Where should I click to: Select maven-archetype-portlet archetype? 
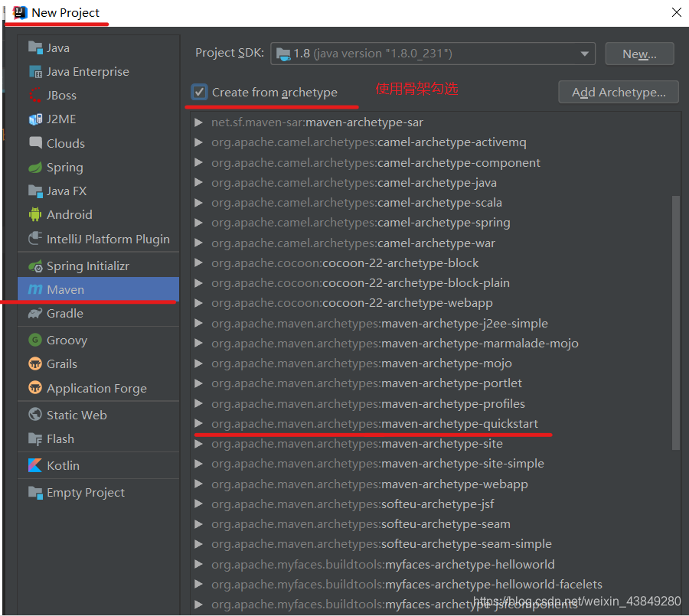[367, 383]
